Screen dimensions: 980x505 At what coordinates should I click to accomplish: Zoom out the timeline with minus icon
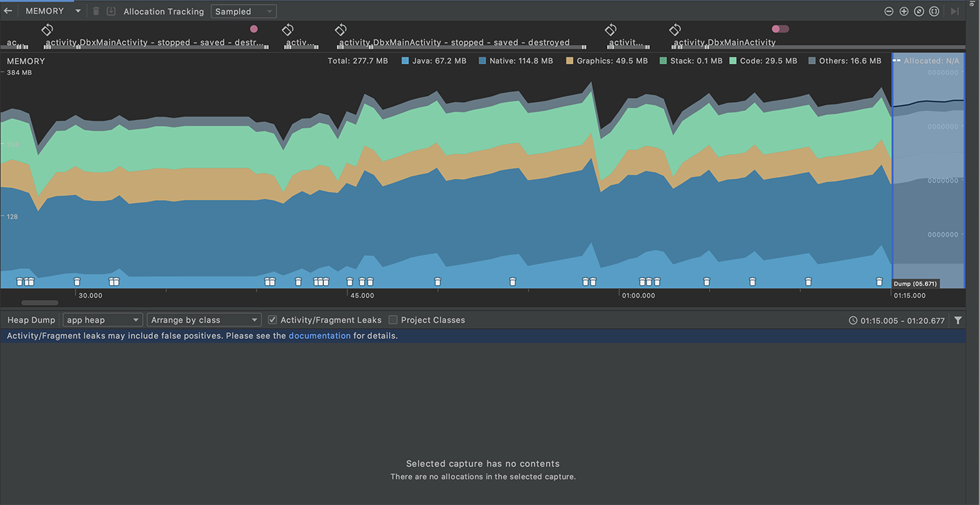[x=889, y=12]
